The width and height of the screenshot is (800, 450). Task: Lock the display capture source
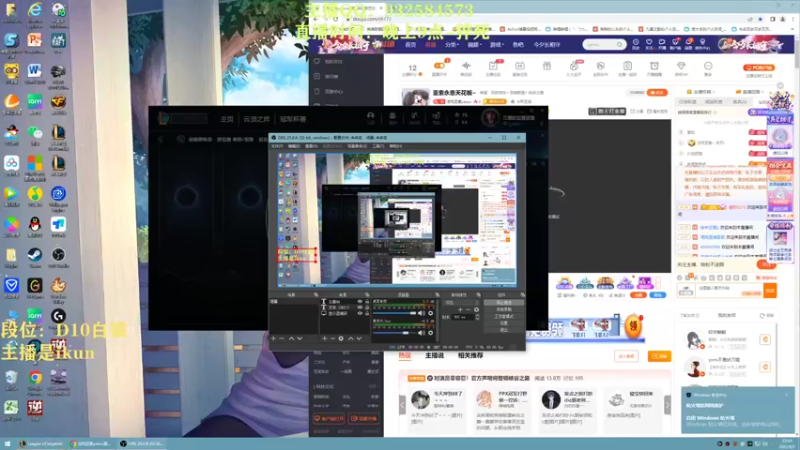[367, 313]
